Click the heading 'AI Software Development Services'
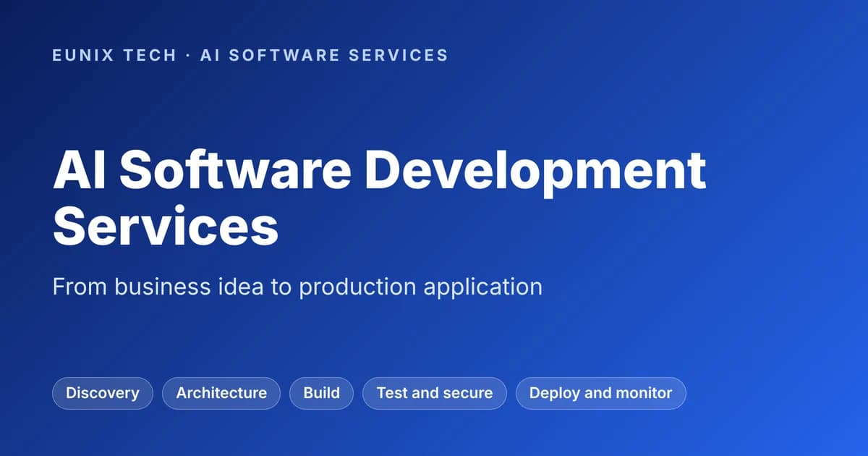This screenshot has width=868, height=456. [379, 198]
